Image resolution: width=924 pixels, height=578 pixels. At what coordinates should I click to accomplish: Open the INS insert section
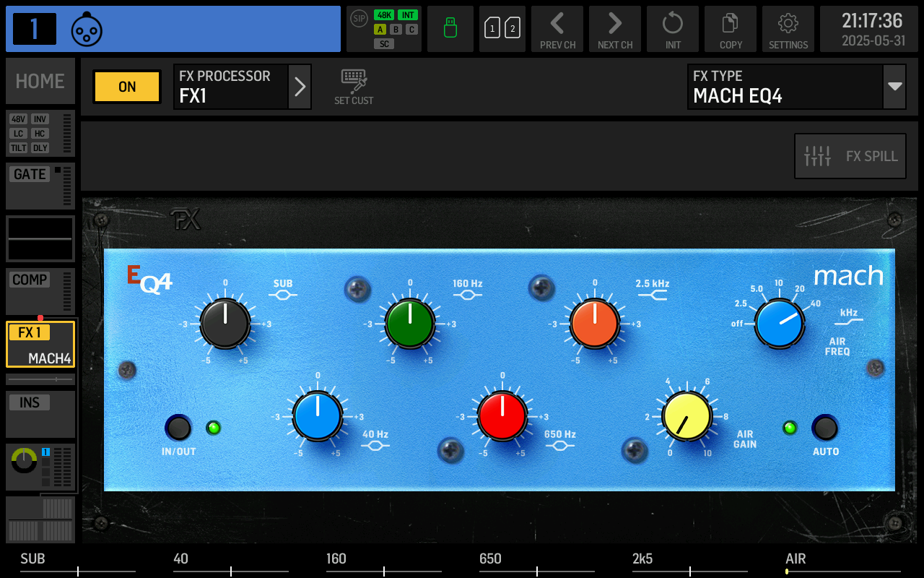pos(30,402)
